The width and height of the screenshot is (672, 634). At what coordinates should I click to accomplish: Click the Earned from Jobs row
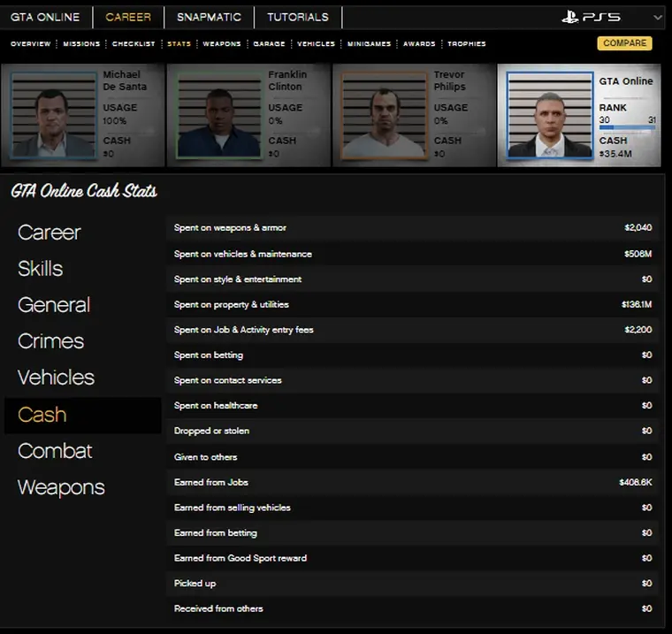tap(413, 482)
